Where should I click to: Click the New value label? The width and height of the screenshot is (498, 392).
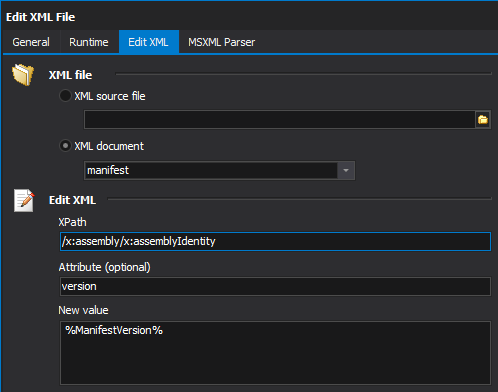tap(83, 310)
